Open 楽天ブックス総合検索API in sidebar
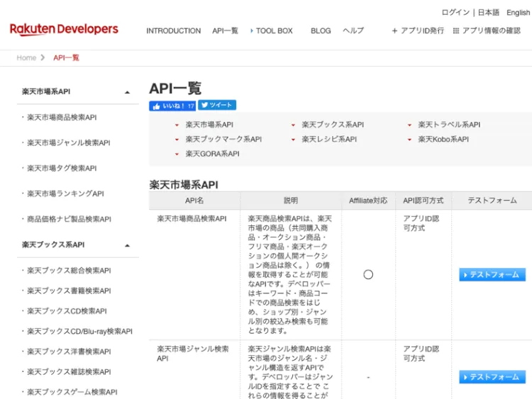Screen dimensions: 532x399 point(69,271)
